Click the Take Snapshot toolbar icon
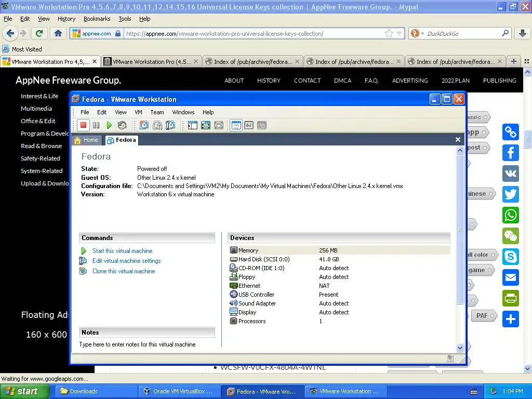 tap(144, 125)
